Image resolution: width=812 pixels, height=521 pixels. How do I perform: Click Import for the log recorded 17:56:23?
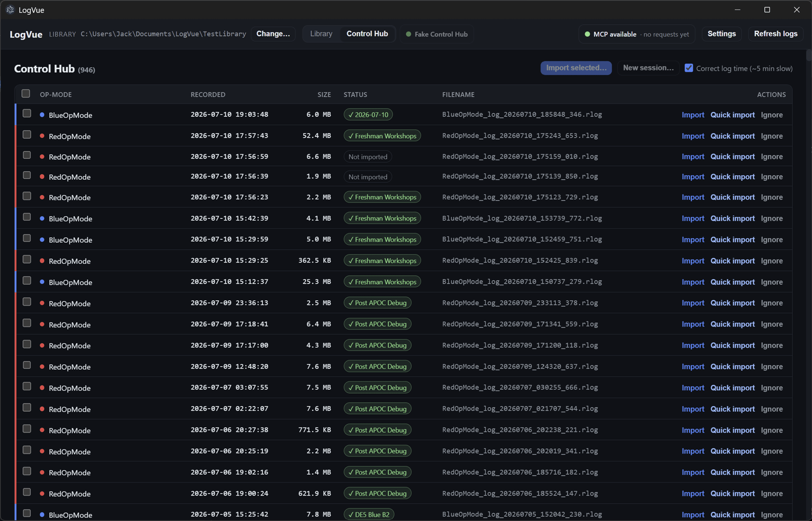coord(693,197)
